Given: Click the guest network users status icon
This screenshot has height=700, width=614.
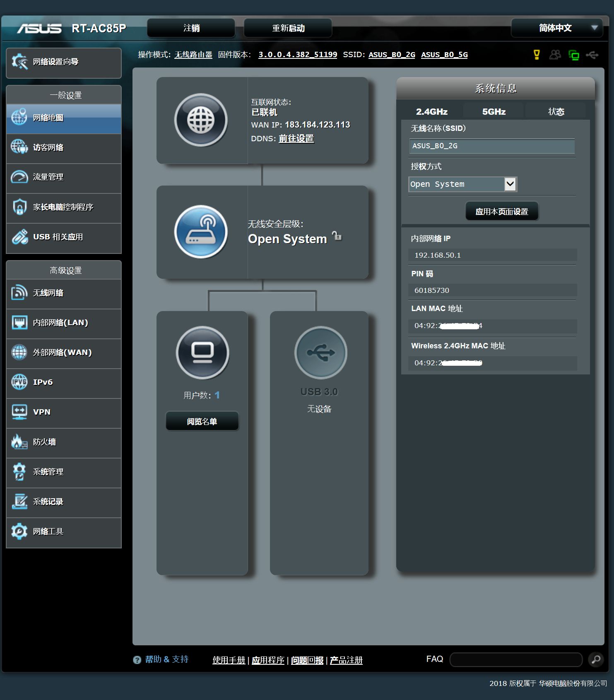Looking at the screenshot, I should (x=555, y=55).
